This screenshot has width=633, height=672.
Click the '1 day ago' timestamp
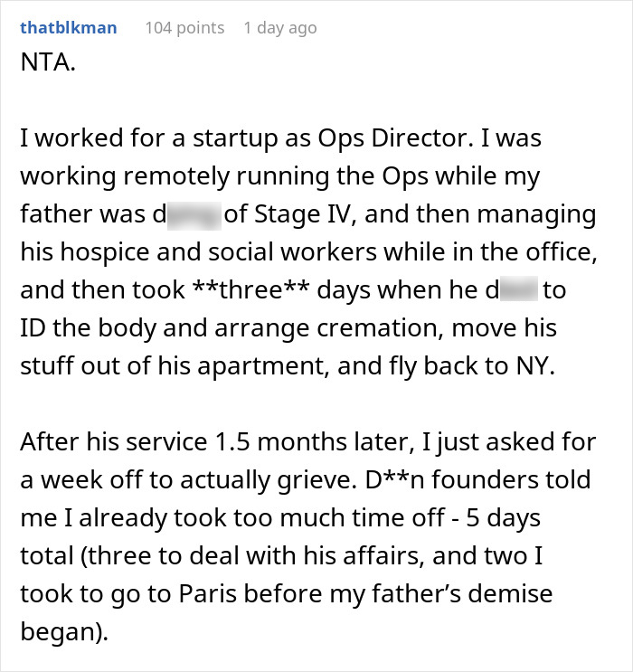click(280, 28)
